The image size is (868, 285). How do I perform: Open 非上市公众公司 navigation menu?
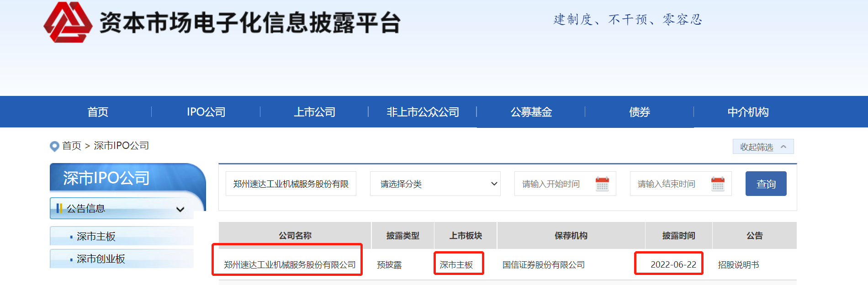point(423,112)
